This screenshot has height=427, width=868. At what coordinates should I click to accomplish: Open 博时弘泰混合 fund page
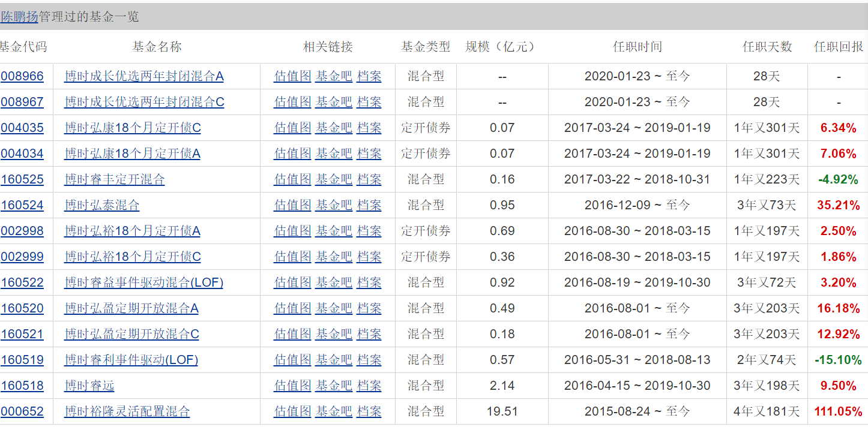(102, 205)
